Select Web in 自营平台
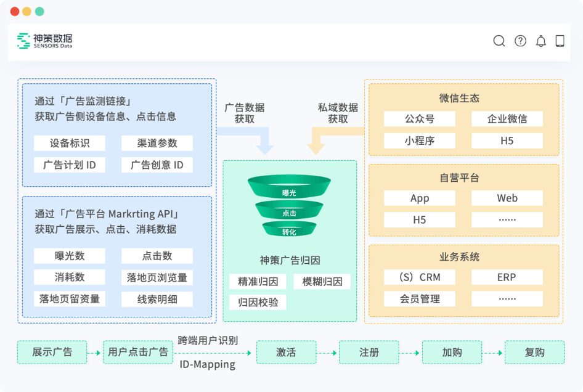This screenshot has width=583, height=392. [x=507, y=198]
